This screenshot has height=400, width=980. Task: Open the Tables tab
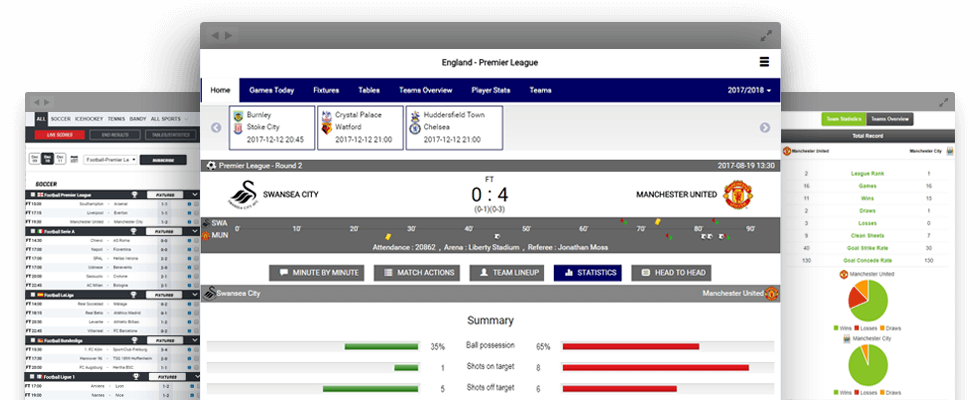[369, 91]
